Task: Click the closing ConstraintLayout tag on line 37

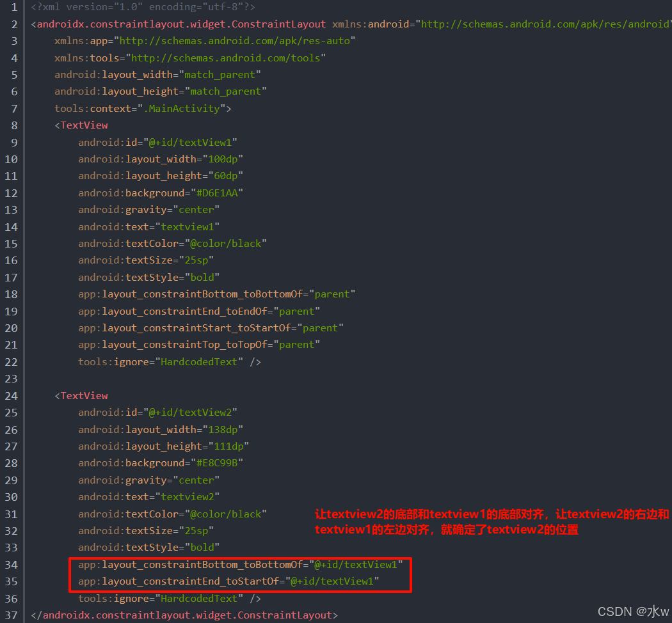Action: point(184,615)
